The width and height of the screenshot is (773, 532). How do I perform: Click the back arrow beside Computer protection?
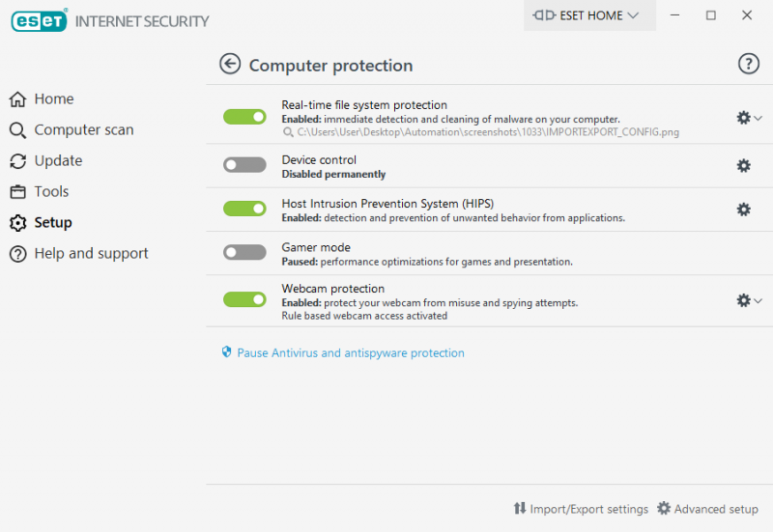tap(230, 65)
